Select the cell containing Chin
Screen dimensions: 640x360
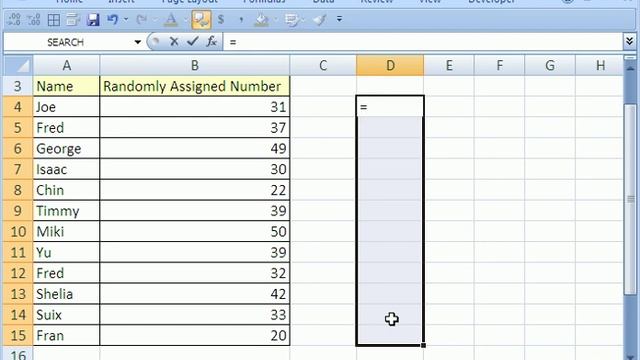[x=67, y=190]
